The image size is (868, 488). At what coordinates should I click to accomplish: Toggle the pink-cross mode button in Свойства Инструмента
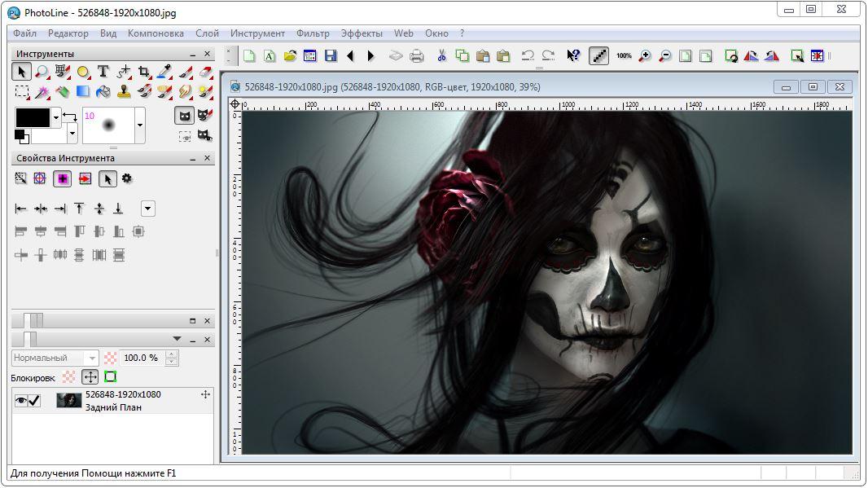coord(63,178)
